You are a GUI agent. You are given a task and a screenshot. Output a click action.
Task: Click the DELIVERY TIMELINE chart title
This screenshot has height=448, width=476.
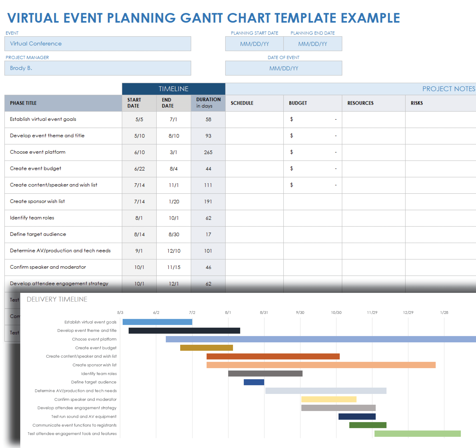coord(57,299)
